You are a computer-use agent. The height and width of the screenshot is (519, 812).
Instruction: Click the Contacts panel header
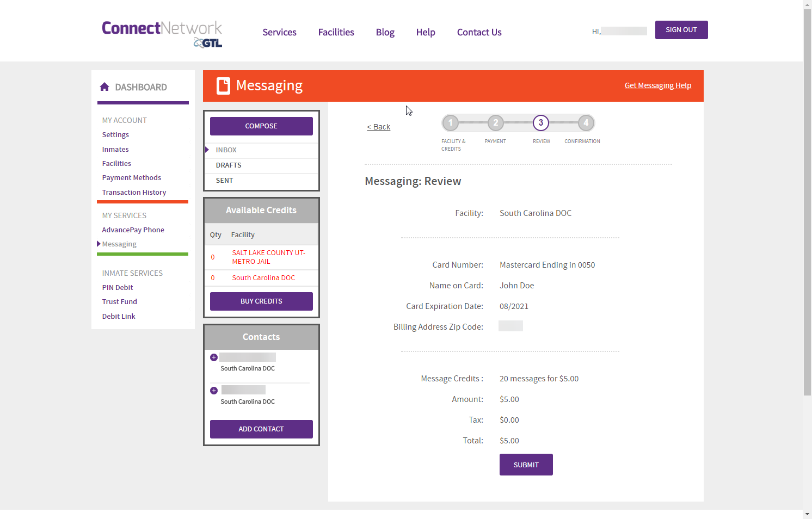coord(261,337)
